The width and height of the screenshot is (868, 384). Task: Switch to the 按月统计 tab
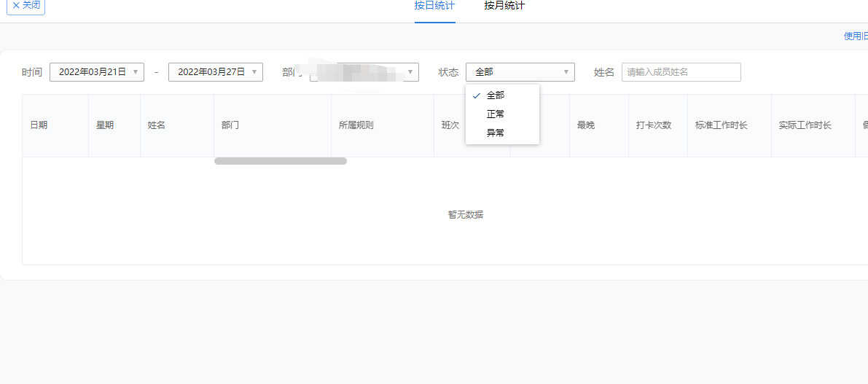[504, 6]
